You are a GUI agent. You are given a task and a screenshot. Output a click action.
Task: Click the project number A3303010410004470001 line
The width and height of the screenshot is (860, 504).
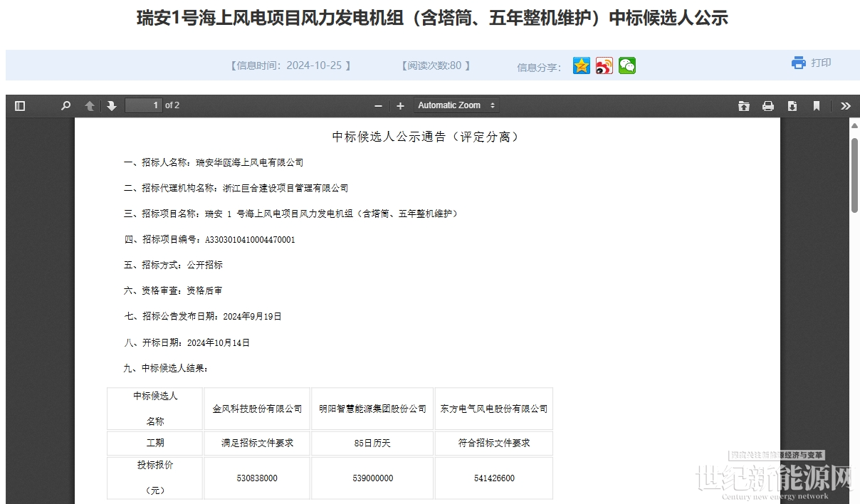pyautogui.click(x=210, y=239)
